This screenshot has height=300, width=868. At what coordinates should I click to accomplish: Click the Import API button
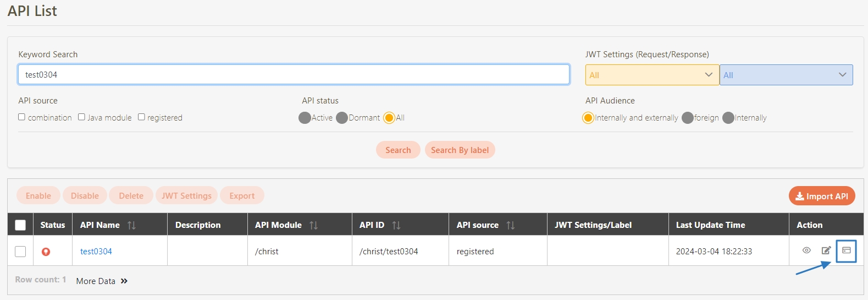pos(821,196)
